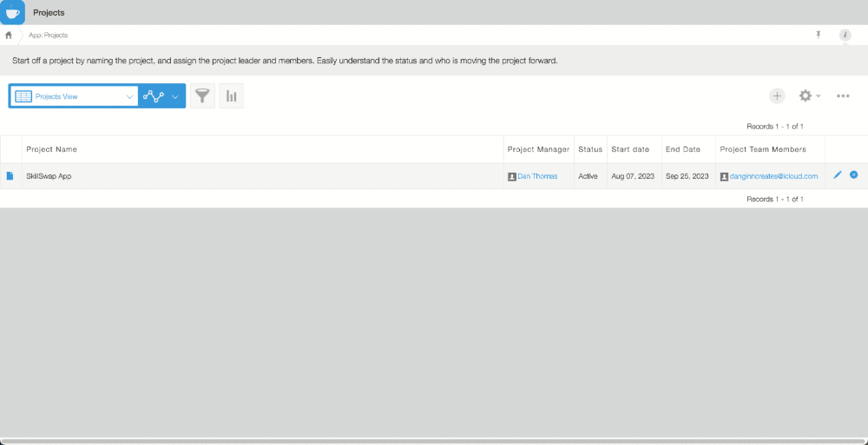Open Dan Thomas user profile link
The width and height of the screenshot is (868, 445).
pyautogui.click(x=537, y=176)
